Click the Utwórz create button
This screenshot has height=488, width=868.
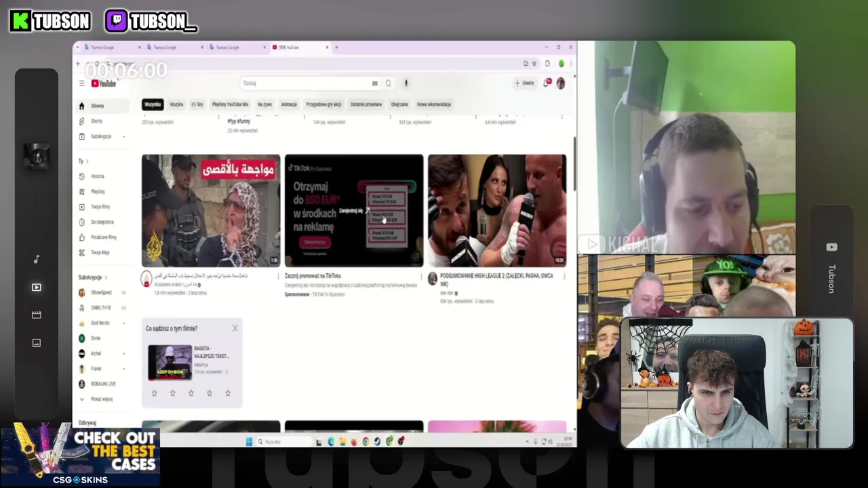click(525, 83)
